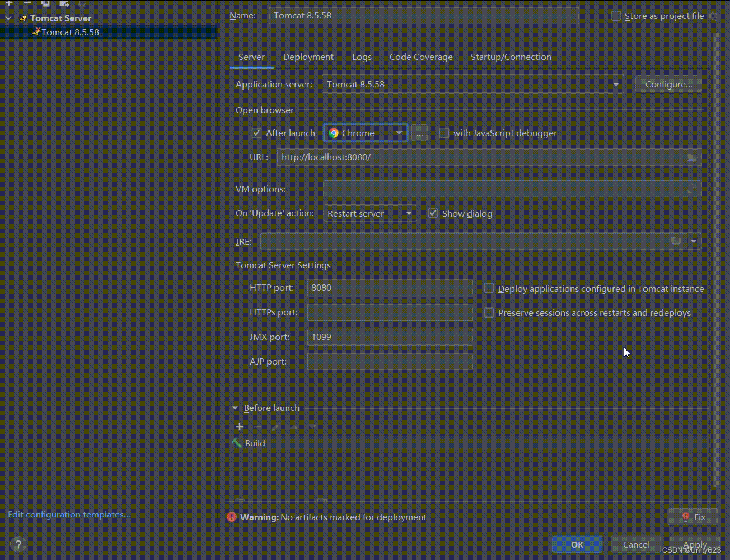This screenshot has width=730, height=560.
Task: Collapse the Tomcat Server tree node
Action: pos(8,18)
